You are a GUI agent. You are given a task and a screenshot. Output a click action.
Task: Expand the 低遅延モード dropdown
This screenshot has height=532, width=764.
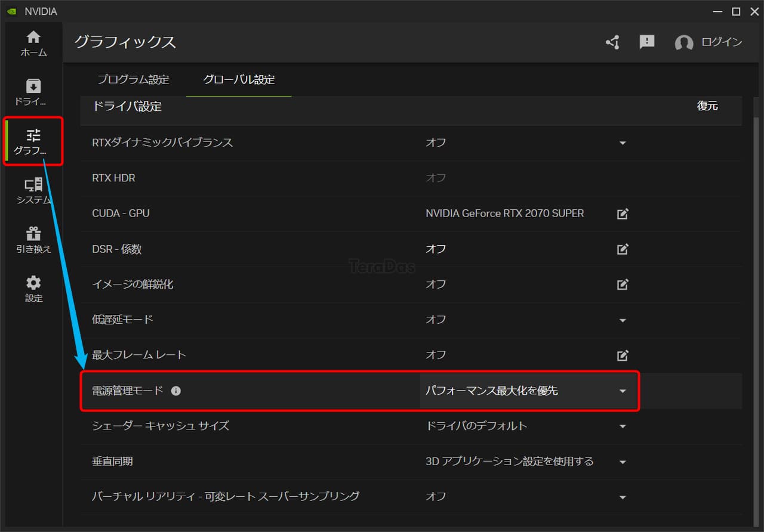623,320
